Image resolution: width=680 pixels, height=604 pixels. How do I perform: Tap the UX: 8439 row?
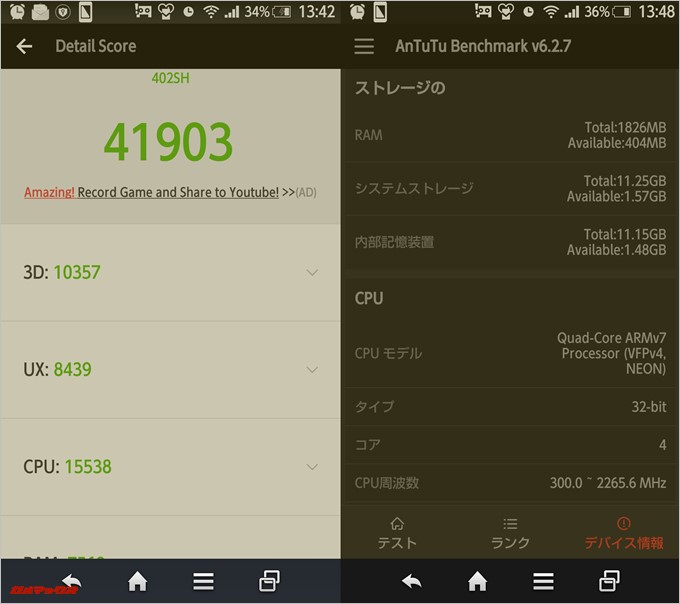(x=170, y=370)
